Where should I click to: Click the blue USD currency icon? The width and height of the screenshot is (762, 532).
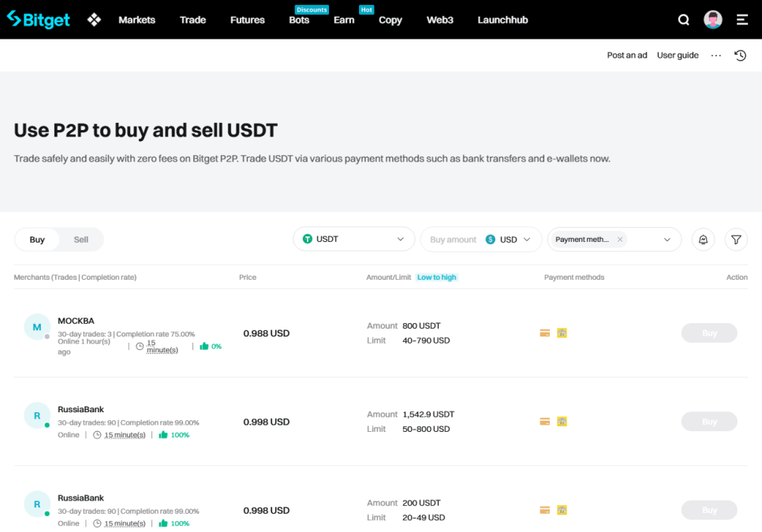click(x=491, y=240)
